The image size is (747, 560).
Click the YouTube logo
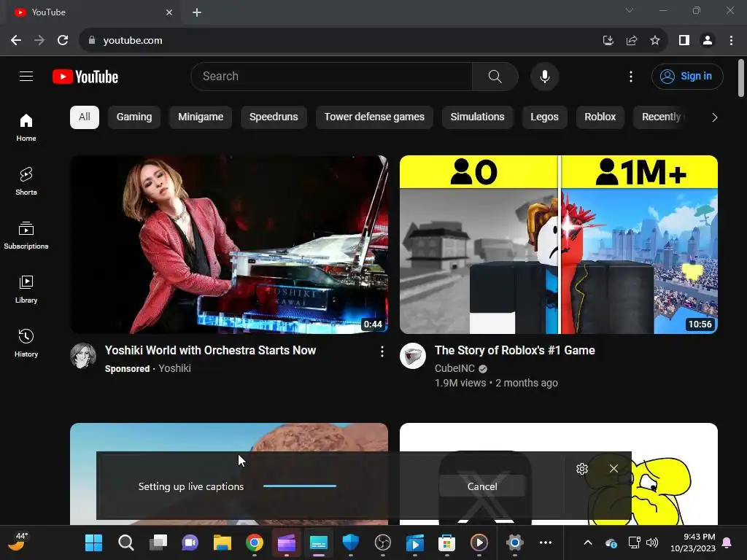(x=85, y=77)
